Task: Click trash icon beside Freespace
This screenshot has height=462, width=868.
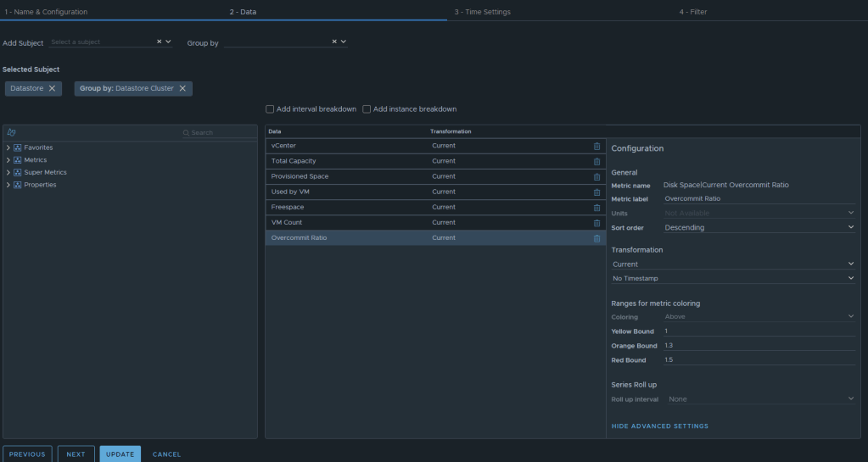Action: click(596, 207)
